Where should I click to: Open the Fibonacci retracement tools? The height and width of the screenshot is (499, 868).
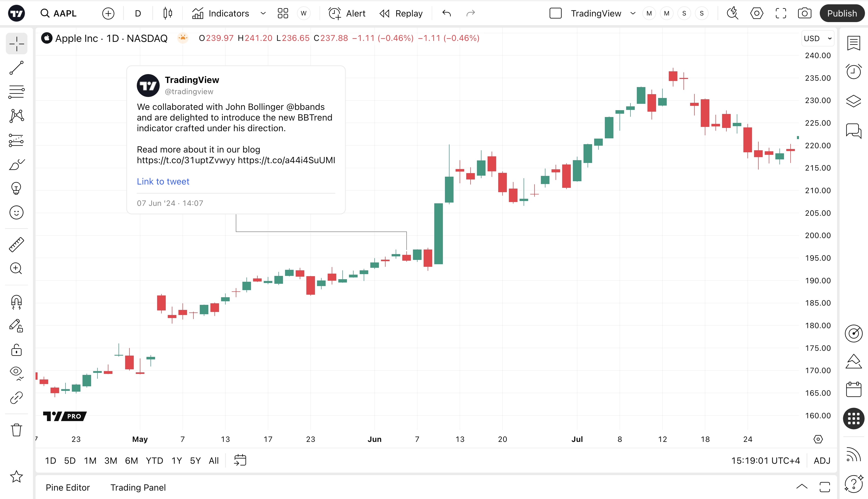click(x=16, y=92)
